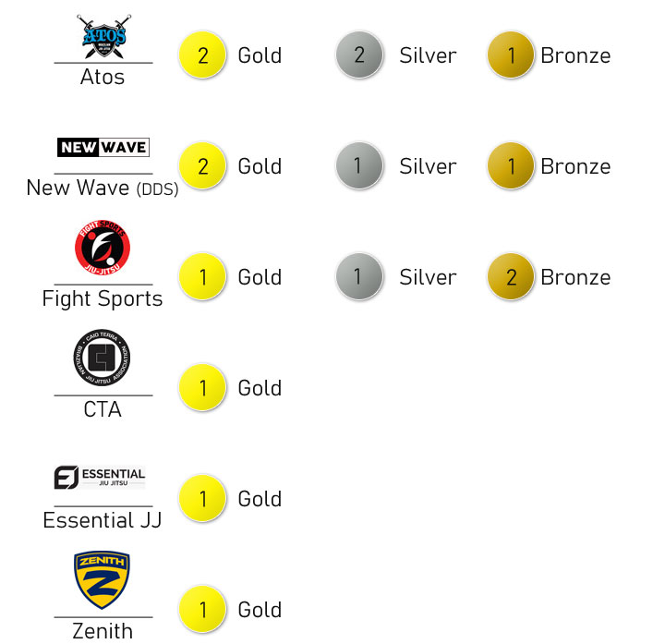
Task: Select the CTA team name
Action: (x=103, y=409)
